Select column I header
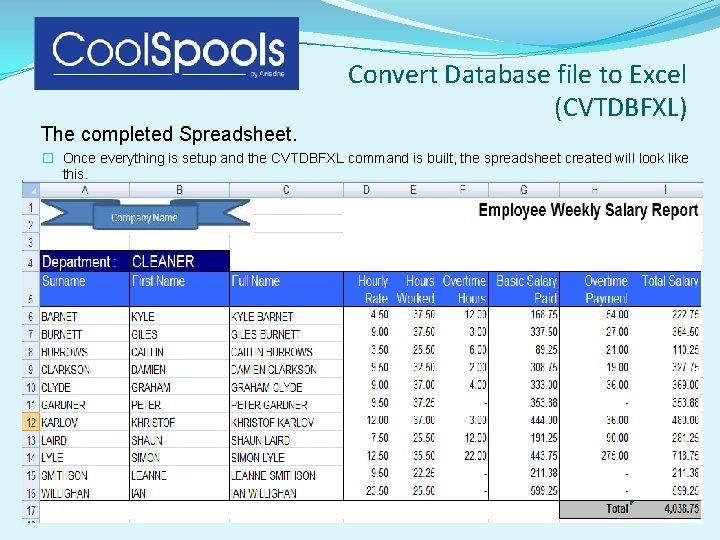The height and width of the screenshot is (540, 720). point(665,190)
